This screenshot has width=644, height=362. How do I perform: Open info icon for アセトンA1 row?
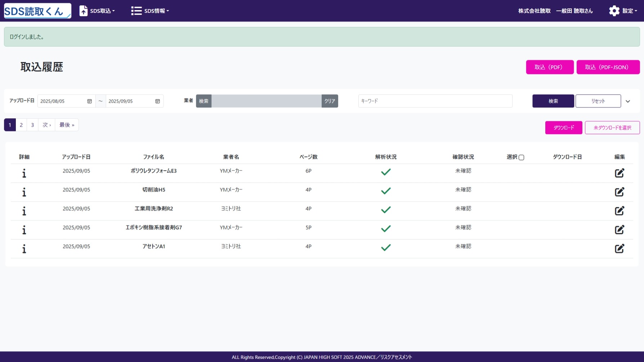pyautogui.click(x=24, y=249)
